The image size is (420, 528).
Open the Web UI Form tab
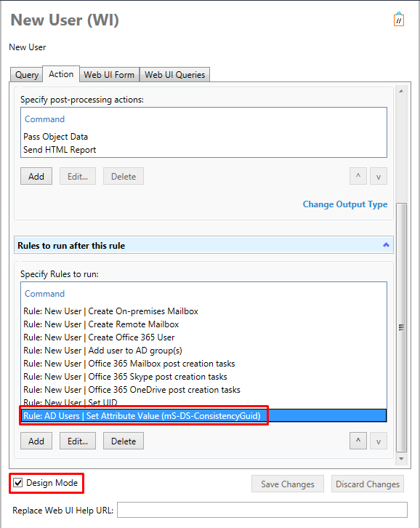coord(109,74)
